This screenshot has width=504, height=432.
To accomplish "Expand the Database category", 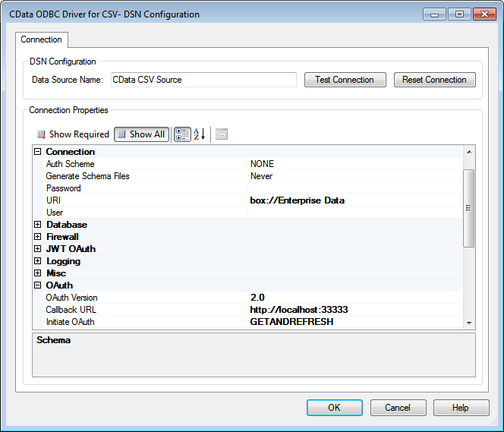I will click(x=38, y=225).
